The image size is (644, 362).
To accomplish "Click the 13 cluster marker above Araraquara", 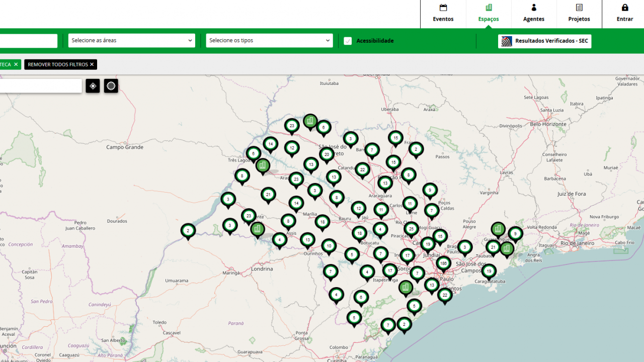I will pos(385,185).
